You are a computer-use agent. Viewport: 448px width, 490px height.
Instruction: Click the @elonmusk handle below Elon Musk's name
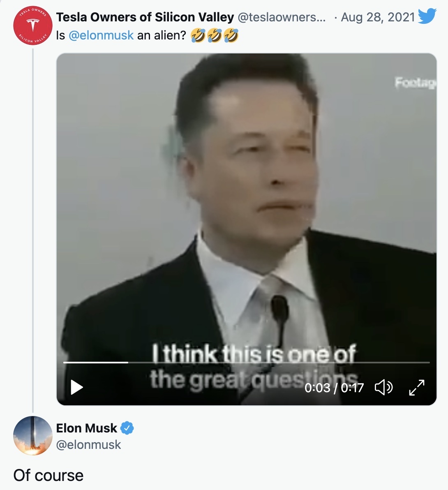click(89, 444)
